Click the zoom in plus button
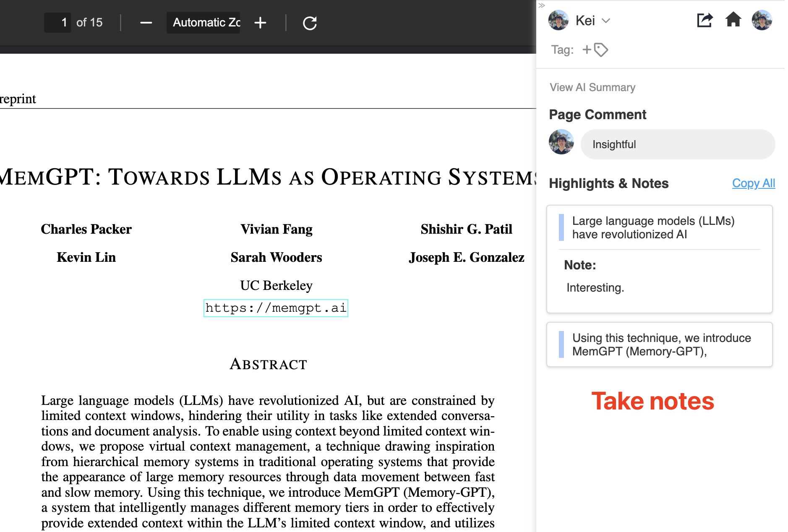This screenshot has height=532, width=788. (260, 23)
